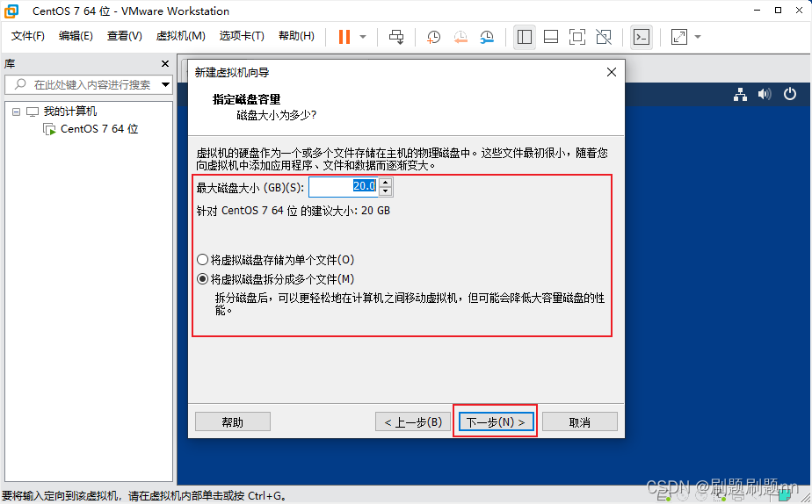
Task: Click the maximum disk size field
Action: coord(344,187)
